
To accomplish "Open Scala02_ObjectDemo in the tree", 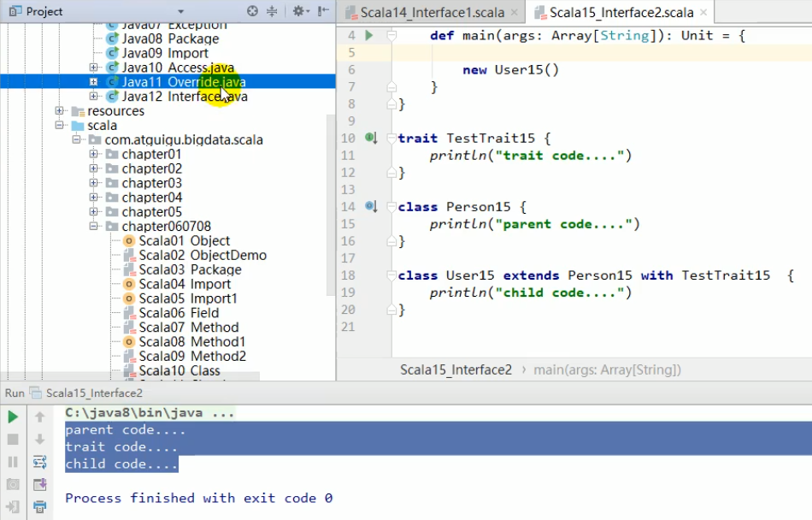I will [x=202, y=256].
